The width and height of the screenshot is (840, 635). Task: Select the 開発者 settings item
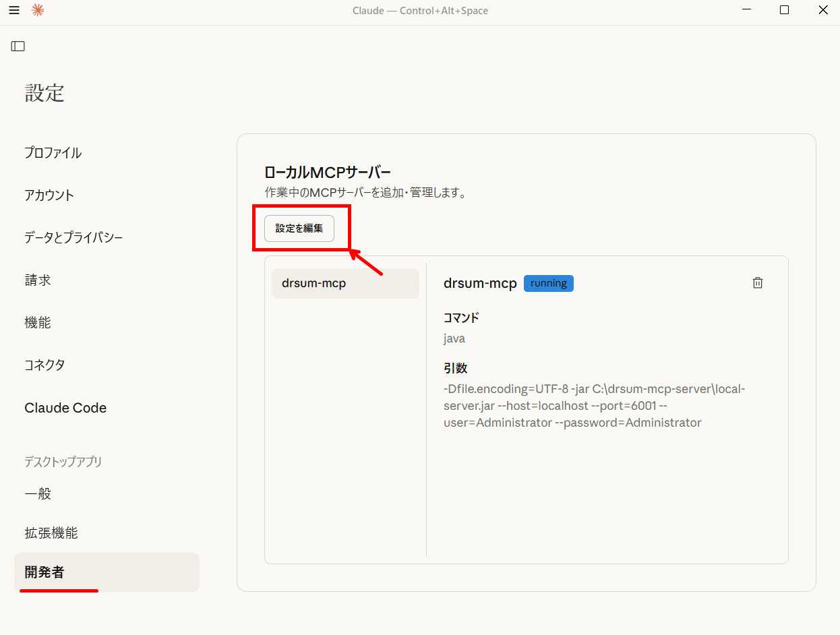44,572
